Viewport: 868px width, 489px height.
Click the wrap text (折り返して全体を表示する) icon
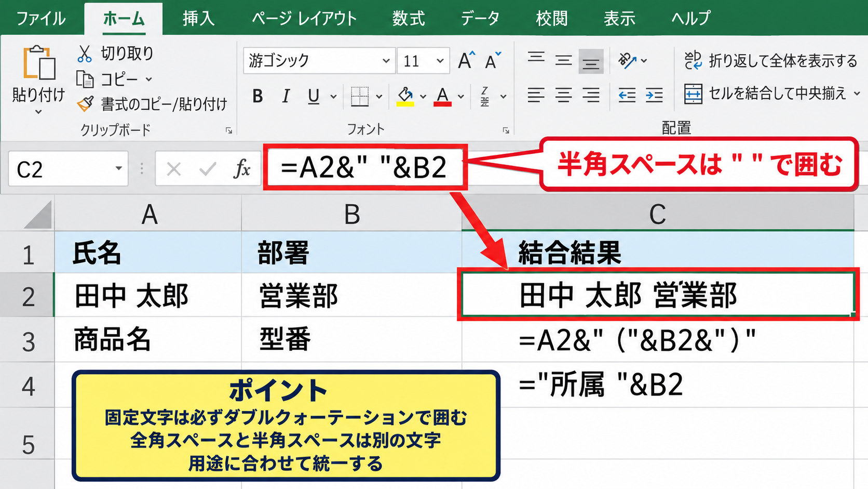point(693,61)
